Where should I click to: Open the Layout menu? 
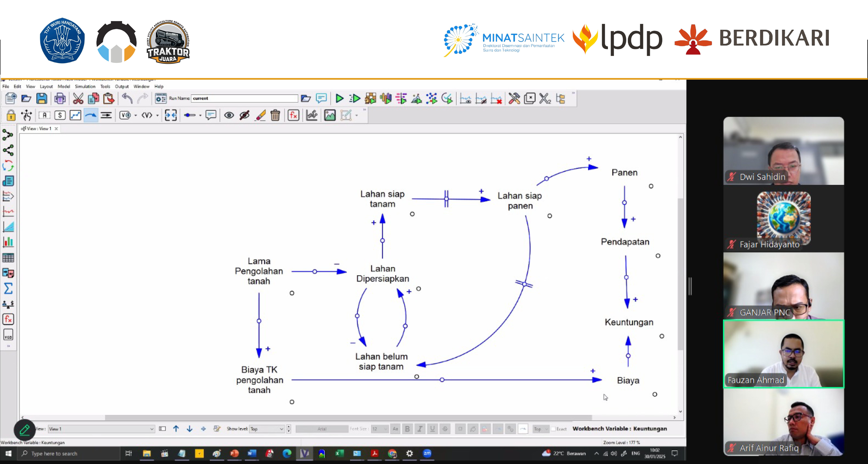47,87
